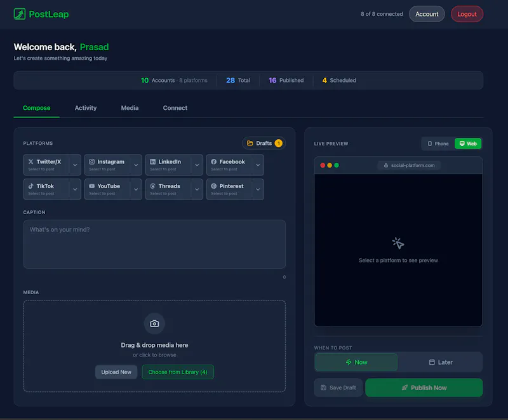Click the Logout button

coord(467,14)
